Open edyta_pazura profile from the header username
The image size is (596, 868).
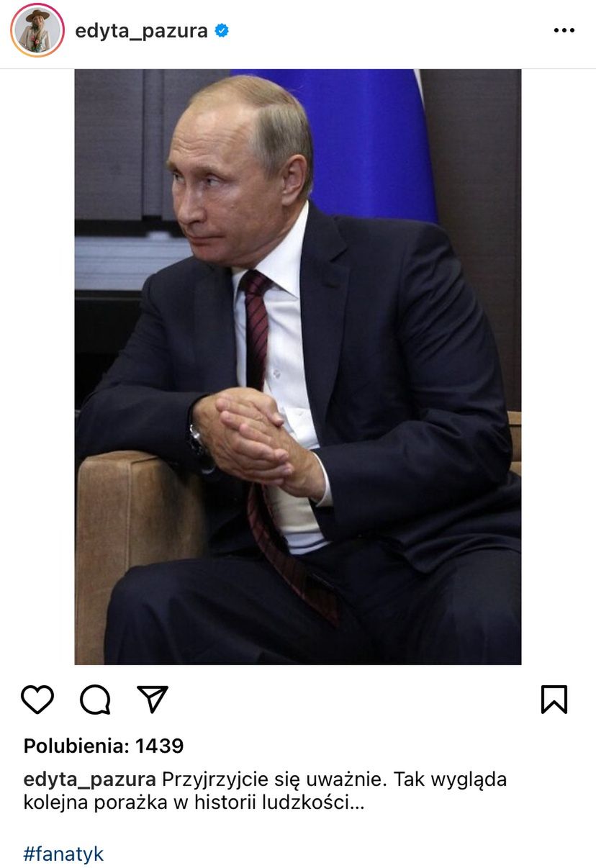(x=141, y=31)
